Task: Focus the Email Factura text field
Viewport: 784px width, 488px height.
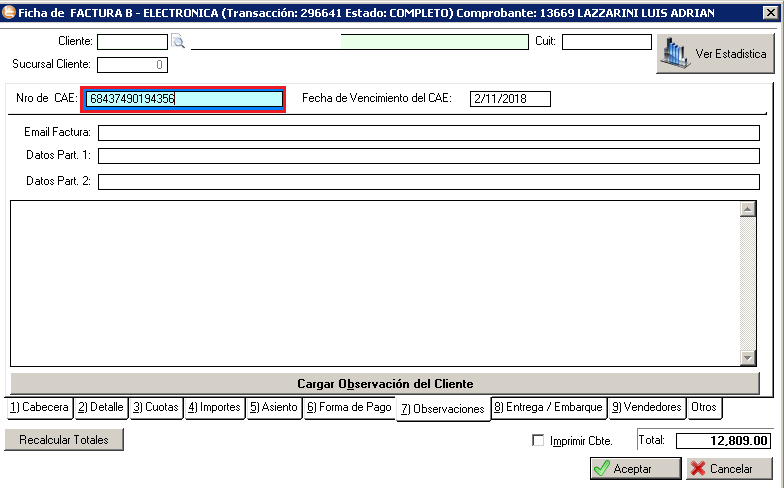Action: 428,133
